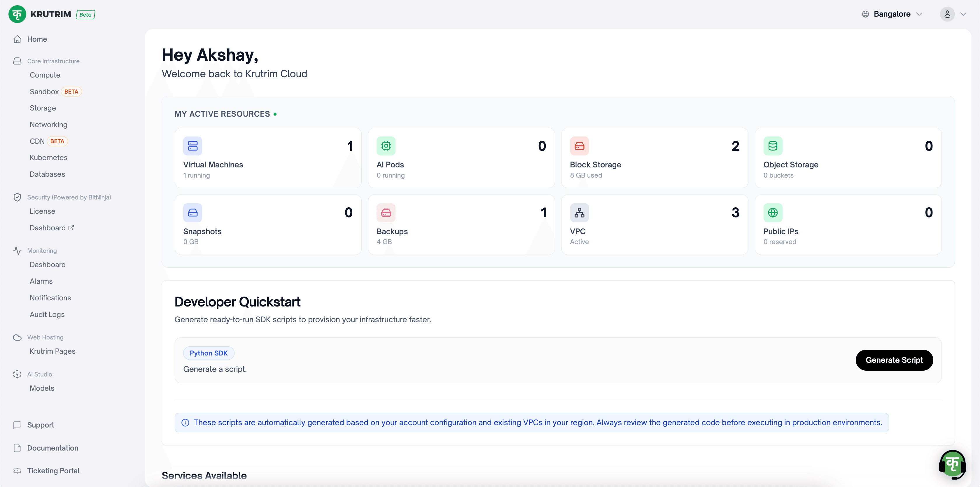Image resolution: width=980 pixels, height=487 pixels.
Task: Select Kubernetes in the sidebar
Action: 48,157
